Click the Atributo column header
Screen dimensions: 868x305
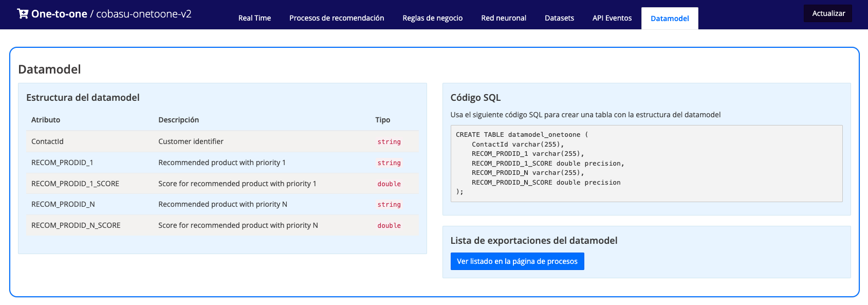tap(46, 120)
